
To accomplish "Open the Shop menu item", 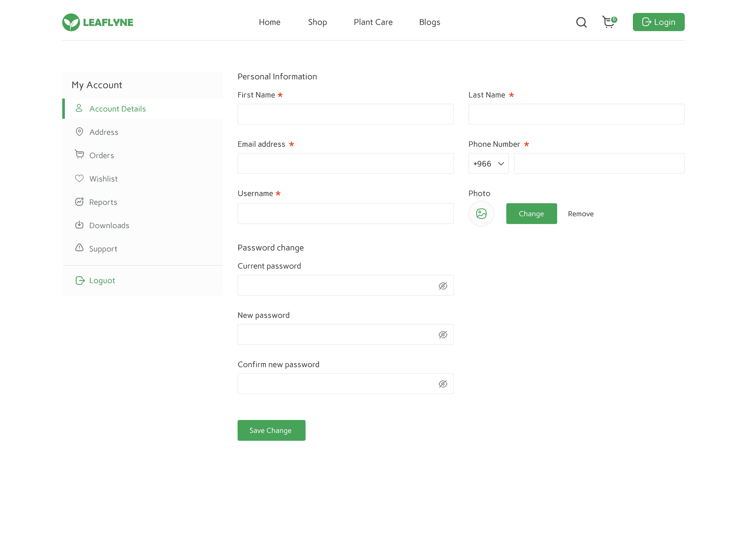I will click(317, 22).
